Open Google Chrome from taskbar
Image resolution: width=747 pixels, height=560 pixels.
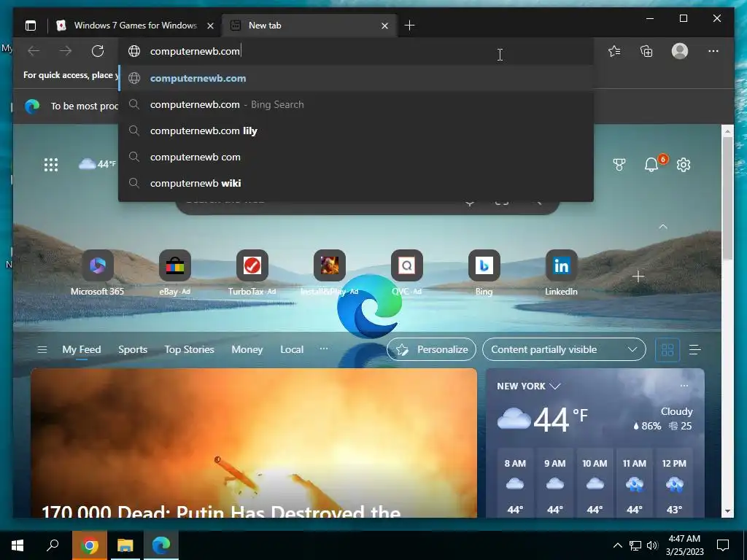tap(90, 545)
